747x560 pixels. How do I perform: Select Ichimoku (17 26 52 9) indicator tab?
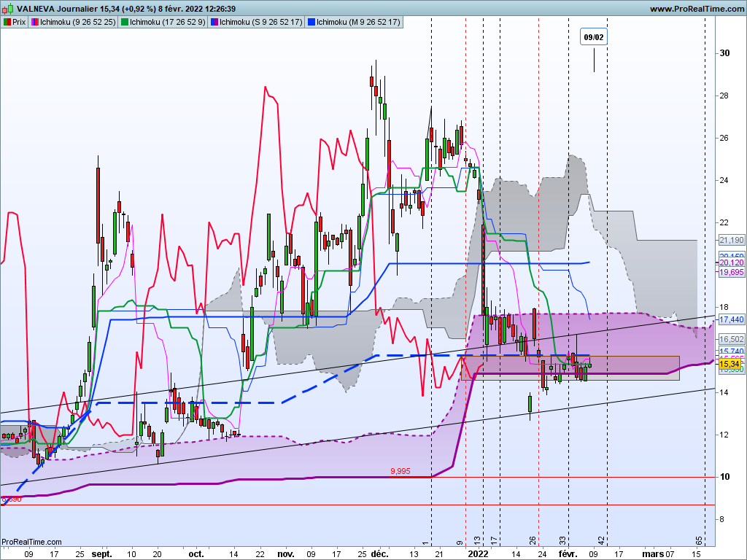click(163, 22)
